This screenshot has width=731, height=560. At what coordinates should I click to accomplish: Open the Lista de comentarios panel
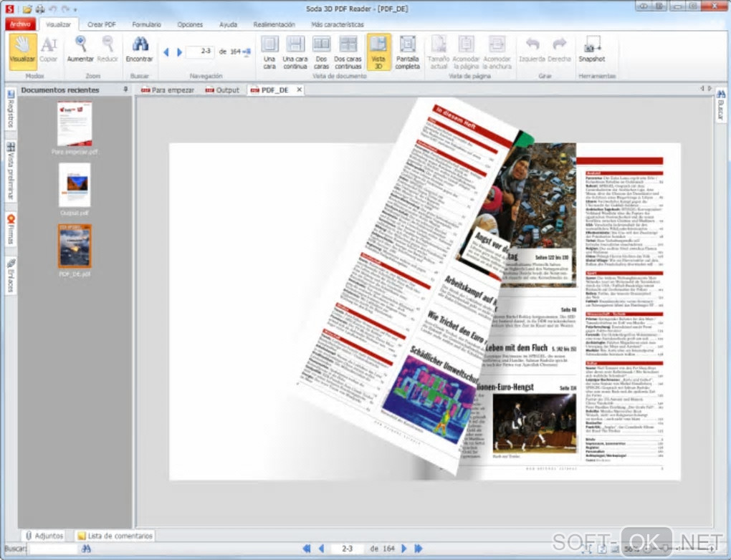(x=115, y=536)
